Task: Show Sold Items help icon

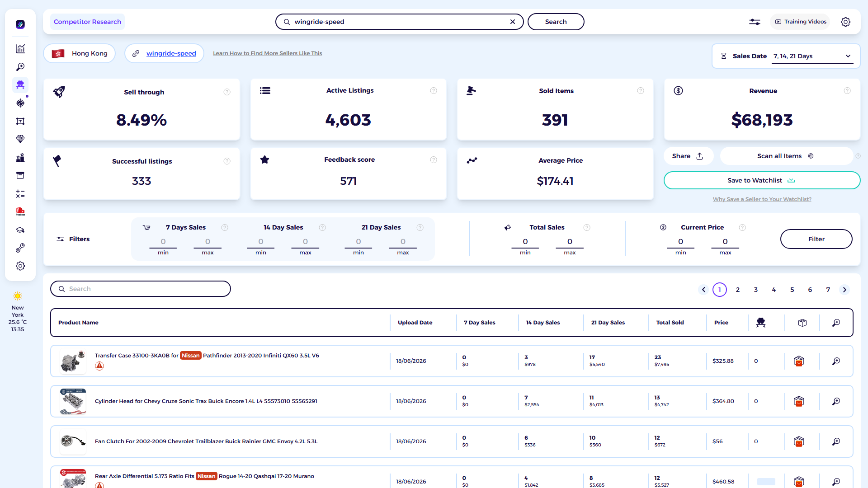Action: [641, 91]
